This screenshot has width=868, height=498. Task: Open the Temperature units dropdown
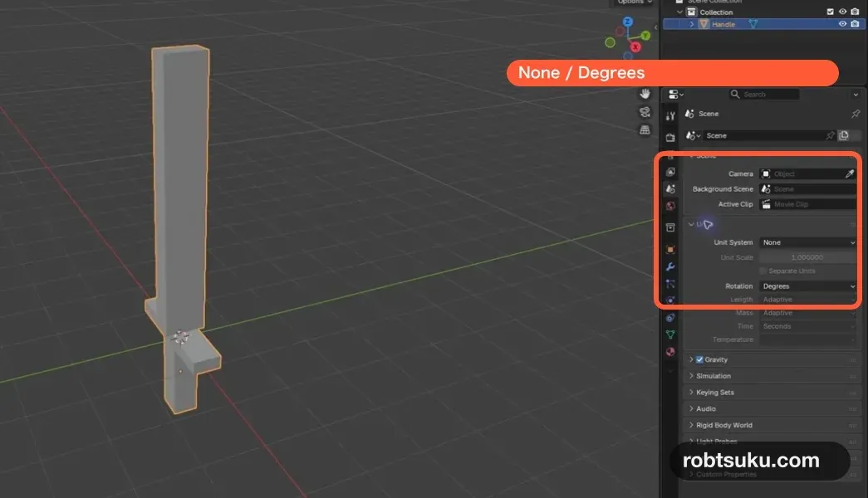pyautogui.click(x=807, y=339)
